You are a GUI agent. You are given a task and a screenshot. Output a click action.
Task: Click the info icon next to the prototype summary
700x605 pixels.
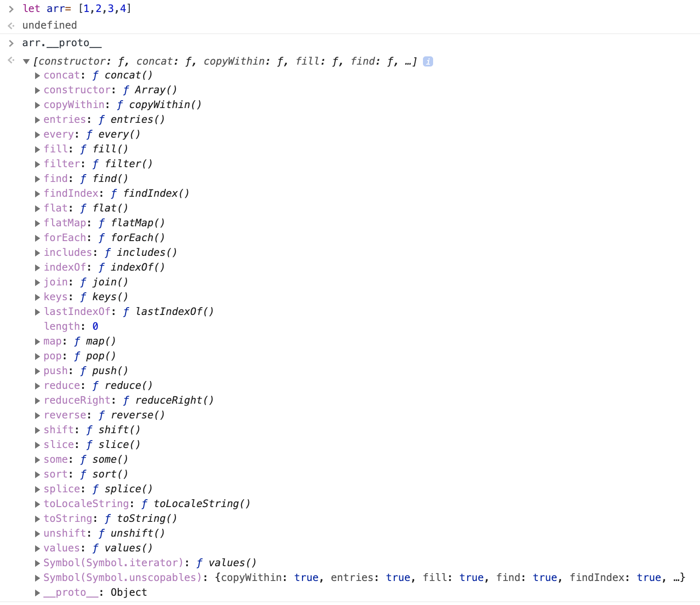coord(428,61)
